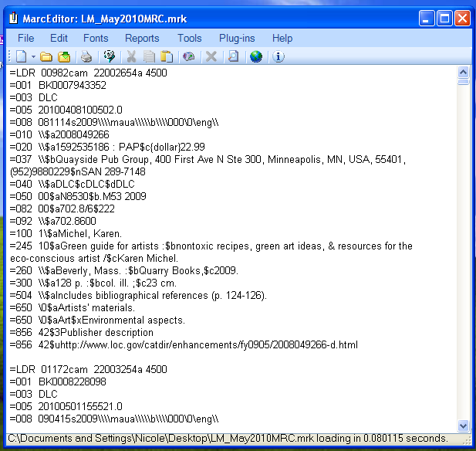Click the scrollbar up arrow
This screenshot has width=476, height=451.
463,72
